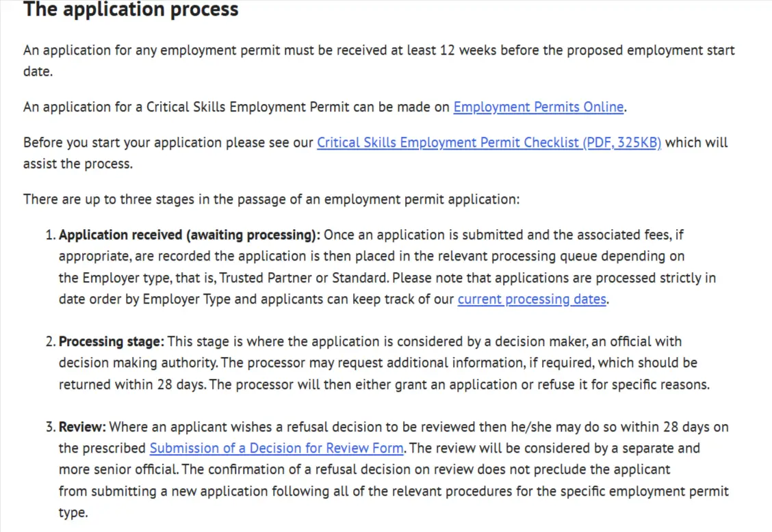Viewport: 772px width, 532px height.
Task: Click the bold 'Application received (awaiting processing):' label
Action: (189, 235)
